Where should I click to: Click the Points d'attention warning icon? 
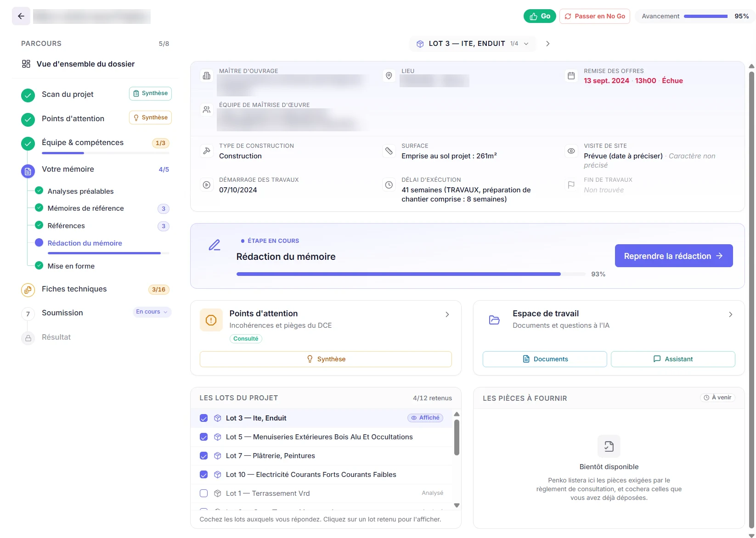[211, 320]
